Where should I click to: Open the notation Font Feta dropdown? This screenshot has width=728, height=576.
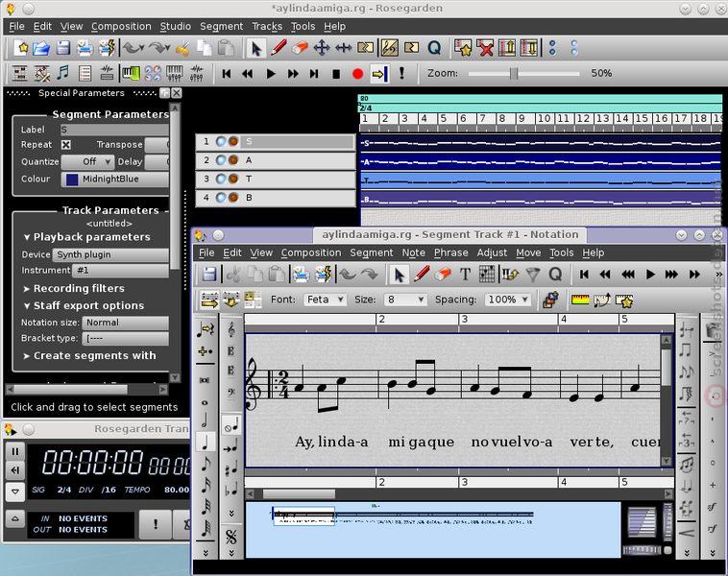(x=325, y=300)
